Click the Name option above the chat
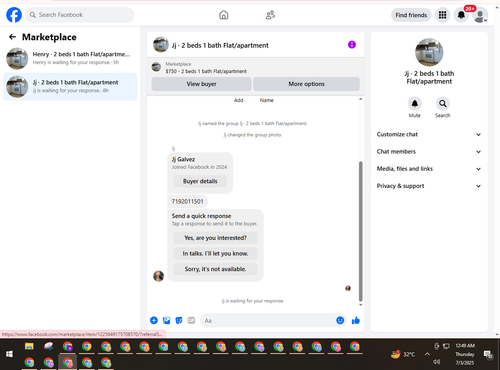This screenshot has width=500, height=370. click(267, 100)
